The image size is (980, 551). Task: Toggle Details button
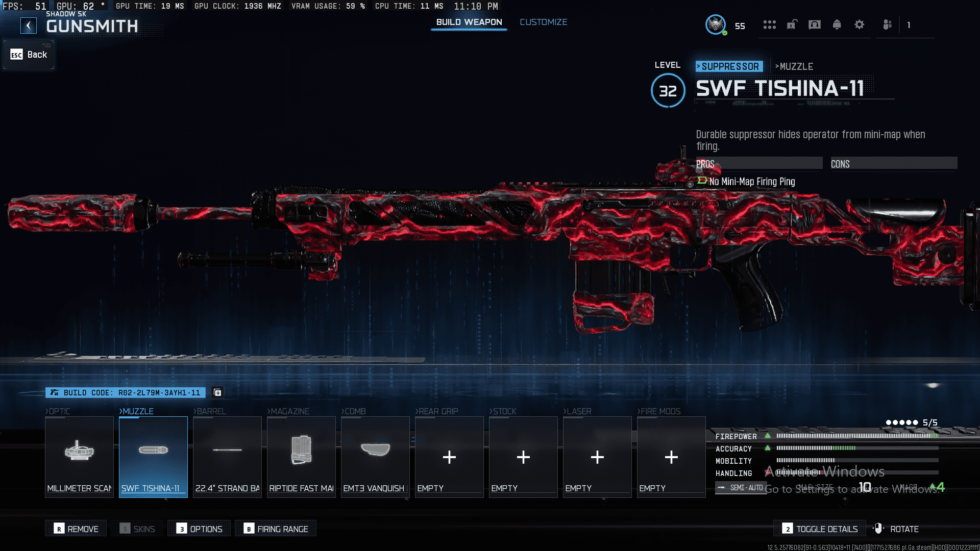point(820,529)
